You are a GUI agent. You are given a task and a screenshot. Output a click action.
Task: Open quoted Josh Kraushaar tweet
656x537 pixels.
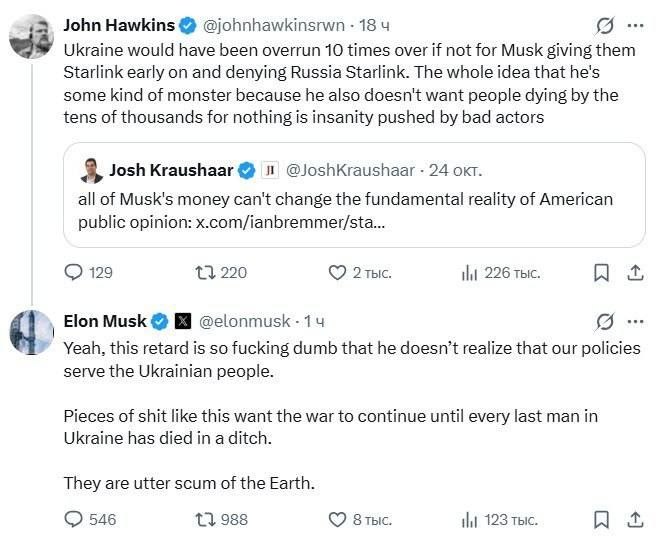(354, 195)
